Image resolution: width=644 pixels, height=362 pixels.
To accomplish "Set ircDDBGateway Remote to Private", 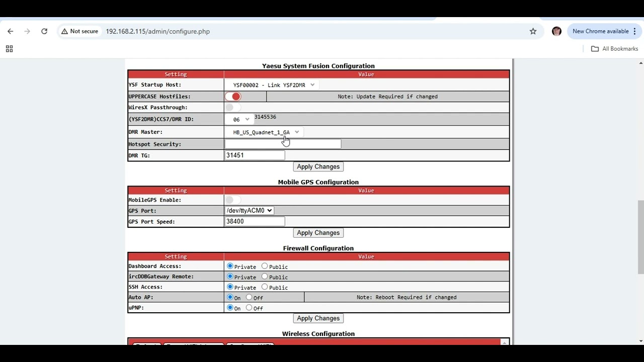I will click(230, 277).
